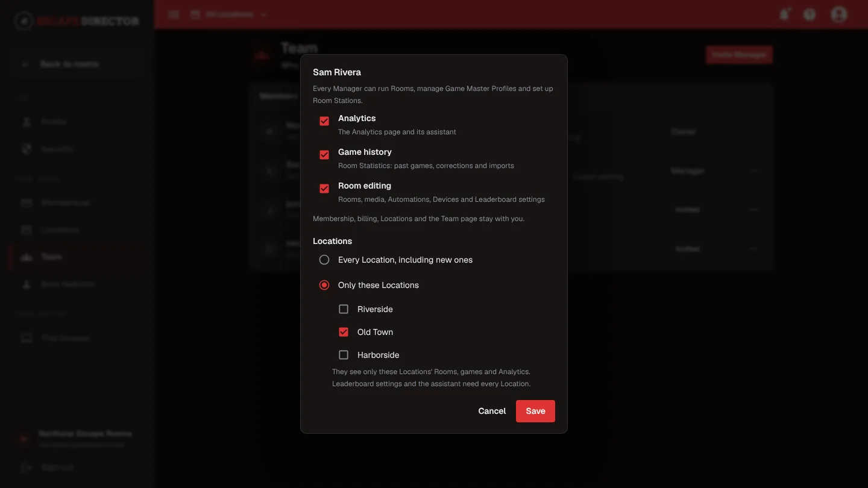
Task: Toggle the sidebar hamburger menu icon
Action: [174, 14]
